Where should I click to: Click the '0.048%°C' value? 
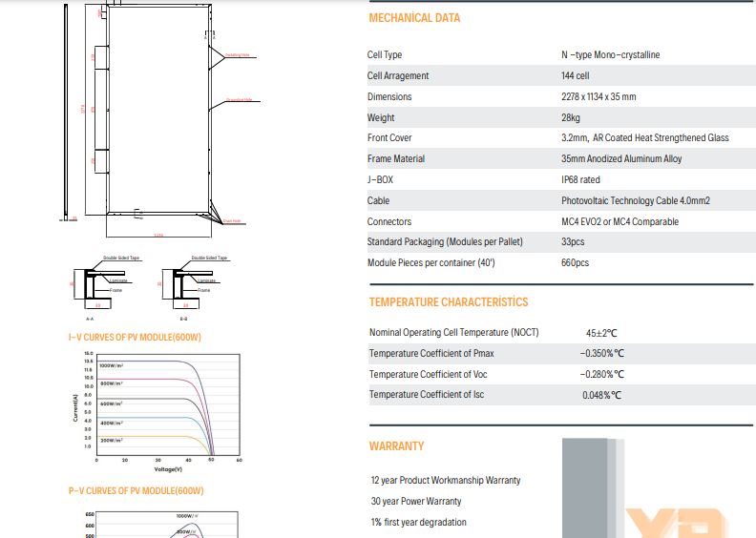pos(601,395)
